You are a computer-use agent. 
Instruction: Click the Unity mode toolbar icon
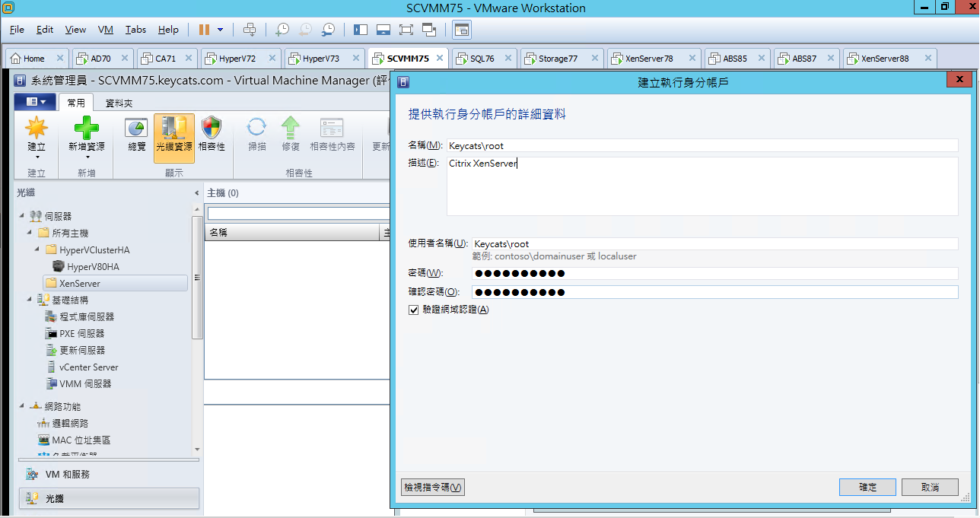click(429, 30)
